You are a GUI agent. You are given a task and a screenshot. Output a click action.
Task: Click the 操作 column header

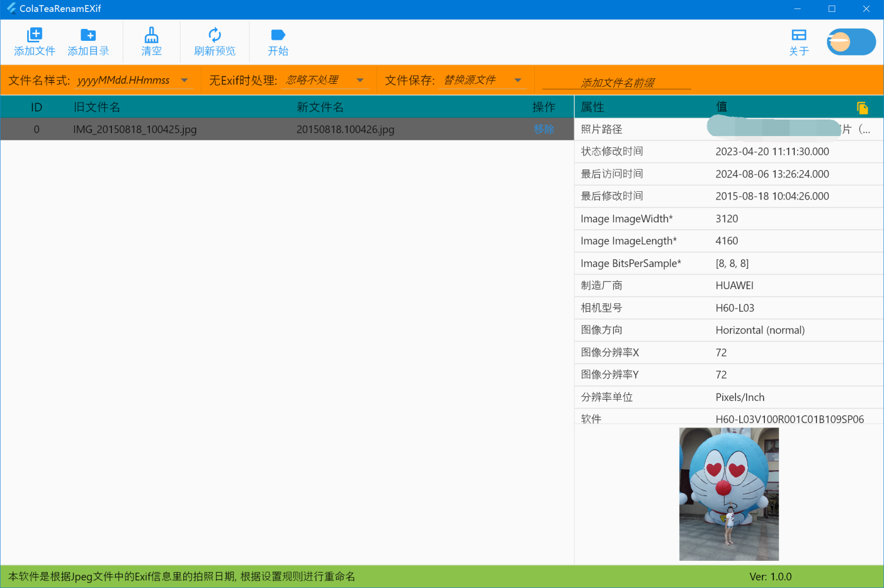tap(544, 107)
